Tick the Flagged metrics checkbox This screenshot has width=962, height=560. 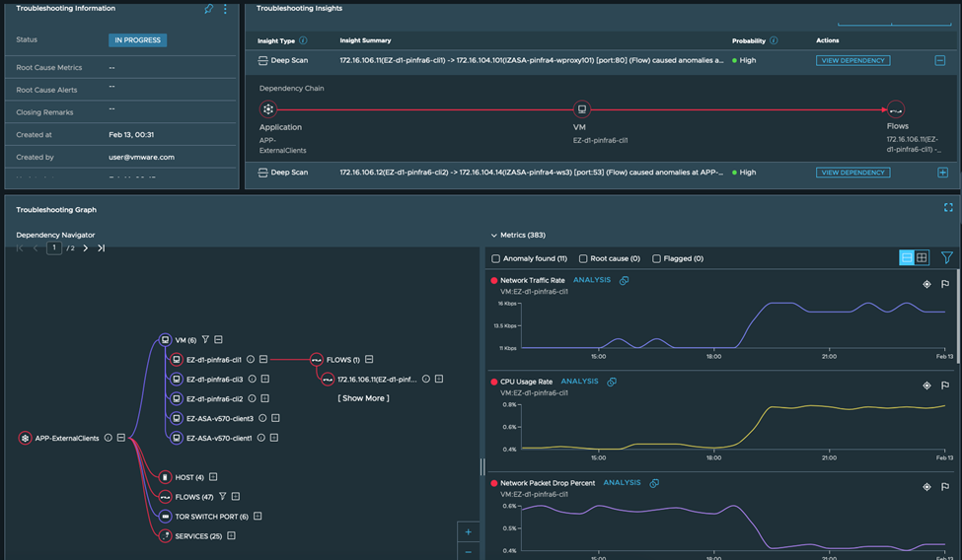click(x=657, y=259)
